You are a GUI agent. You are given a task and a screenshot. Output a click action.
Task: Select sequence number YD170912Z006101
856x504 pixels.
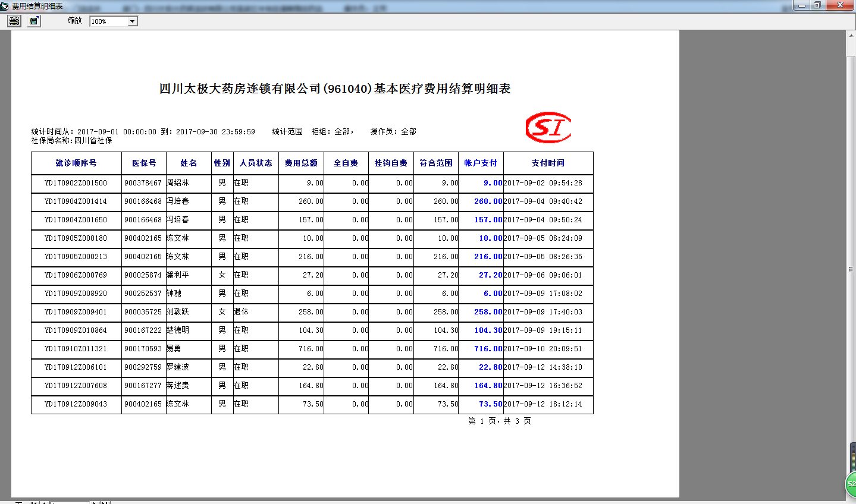click(x=76, y=367)
